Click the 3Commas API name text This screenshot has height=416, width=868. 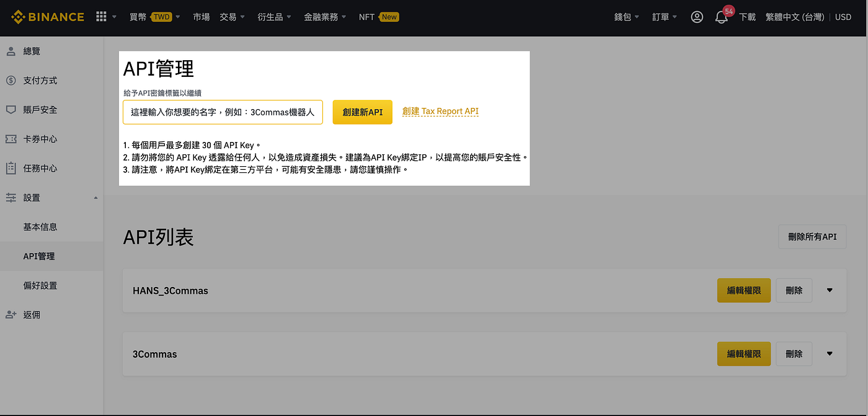[x=155, y=354]
